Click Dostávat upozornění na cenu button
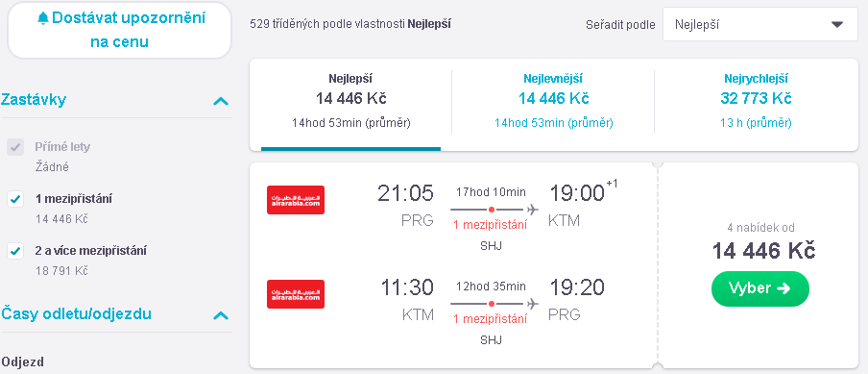Image resolution: width=868 pixels, height=374 pixels. click(120, 30)
